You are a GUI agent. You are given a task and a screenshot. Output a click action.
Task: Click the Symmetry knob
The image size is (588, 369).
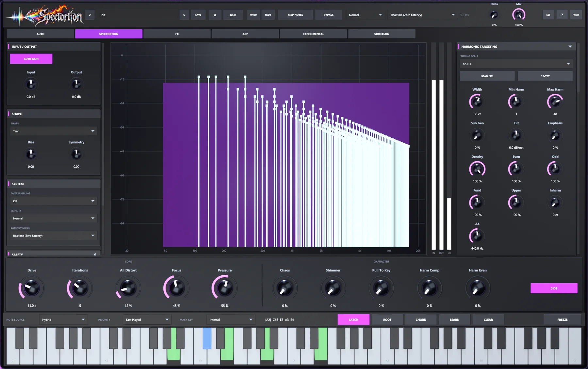click(76, 154)
